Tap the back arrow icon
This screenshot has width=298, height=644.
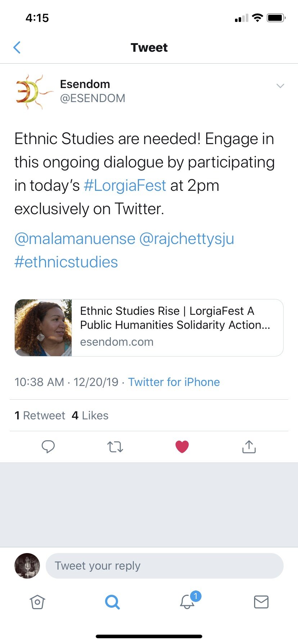click(17, 47)
